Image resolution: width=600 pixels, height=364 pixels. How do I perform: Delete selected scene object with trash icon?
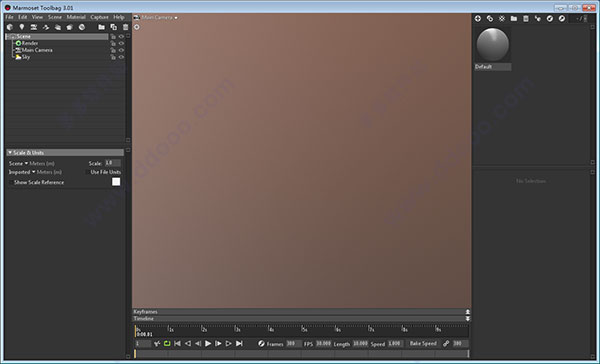125,27
